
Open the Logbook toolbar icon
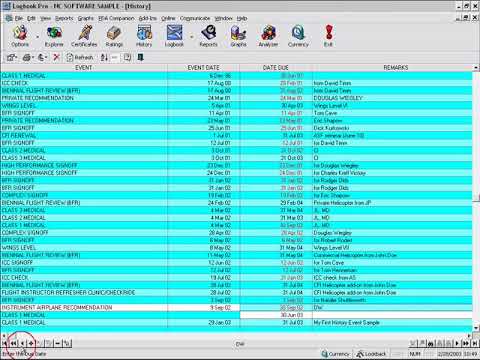[x=174, y=36]
